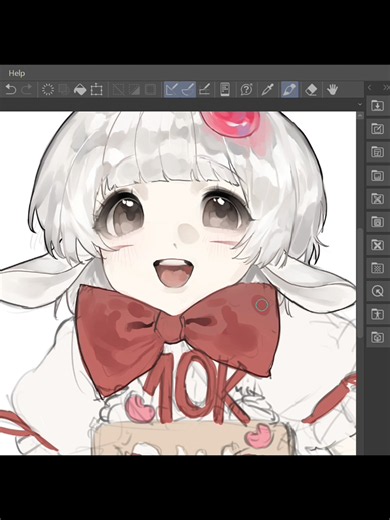Select the Fill paint bucket icon
The image size is (390, 520).
(80, 89)
